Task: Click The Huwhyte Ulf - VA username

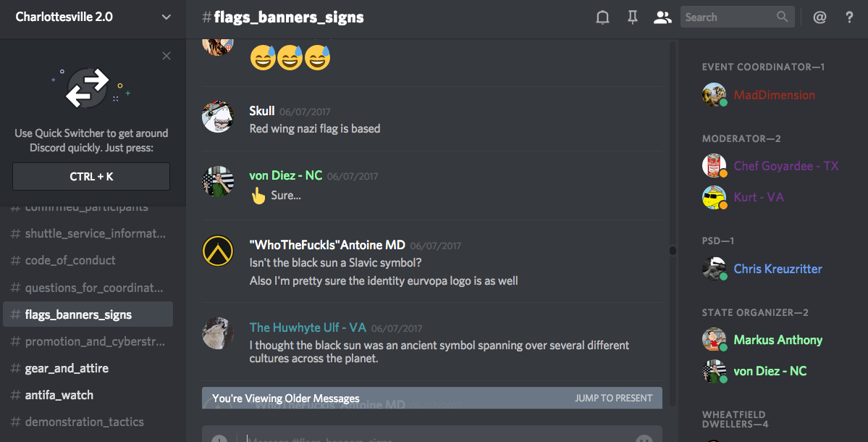Action: 307,328
